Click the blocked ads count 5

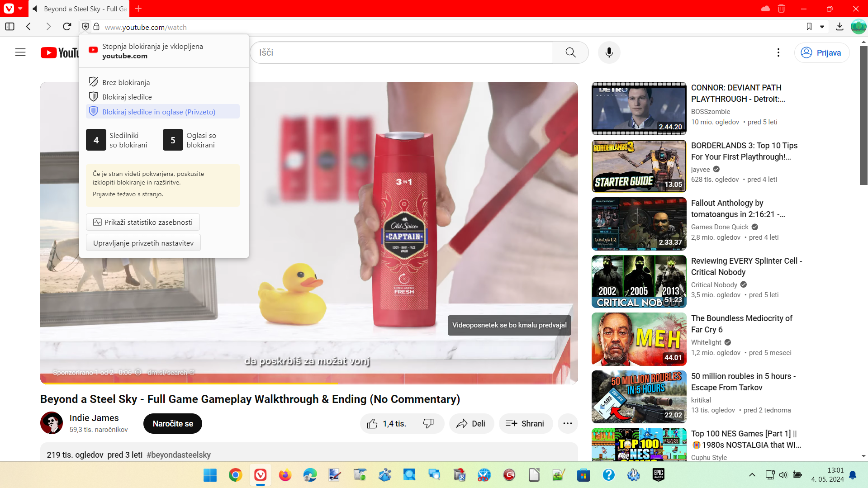(173, 140)
